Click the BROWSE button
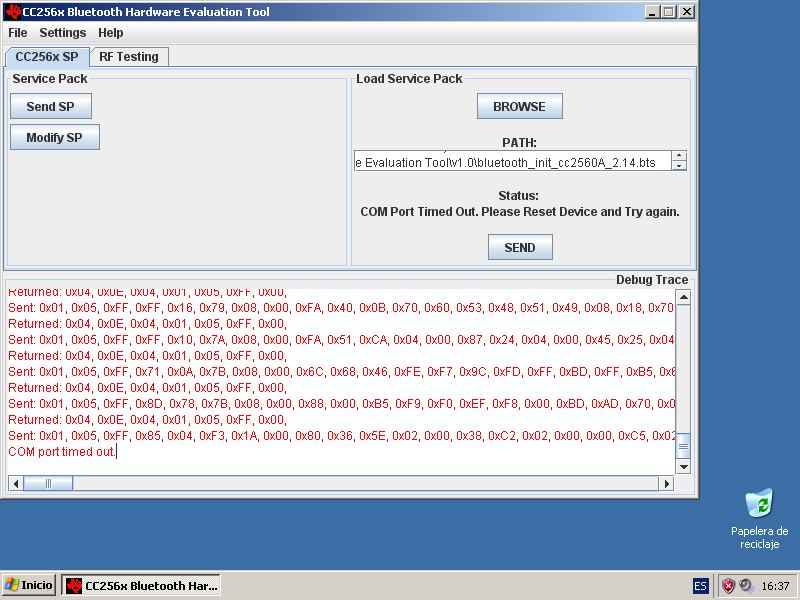Image resolution: width=800 pixels, height=600 pixels. [519, 106]
